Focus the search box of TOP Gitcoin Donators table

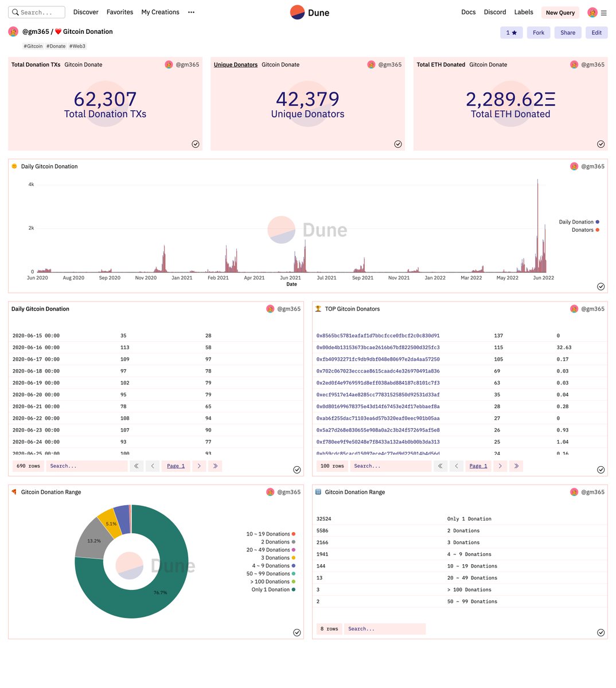[x=391, y=466]
